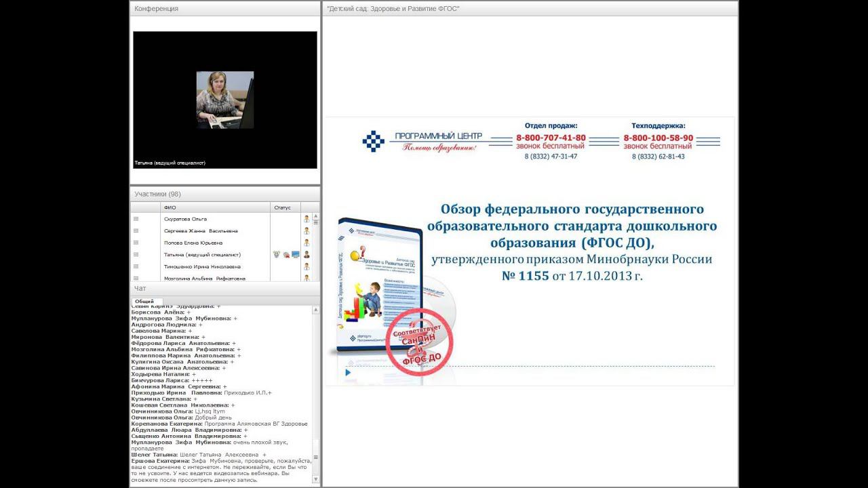Select participant Мозголина Альбина Рифкатовна in list
The width and height of the screenshot is (868, 488).
coord(205,278)
